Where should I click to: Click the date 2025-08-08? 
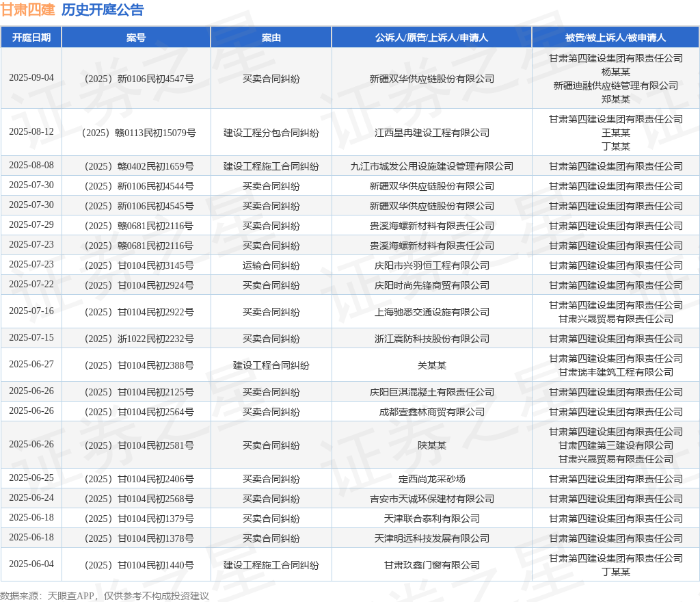[x=31, y=166]
